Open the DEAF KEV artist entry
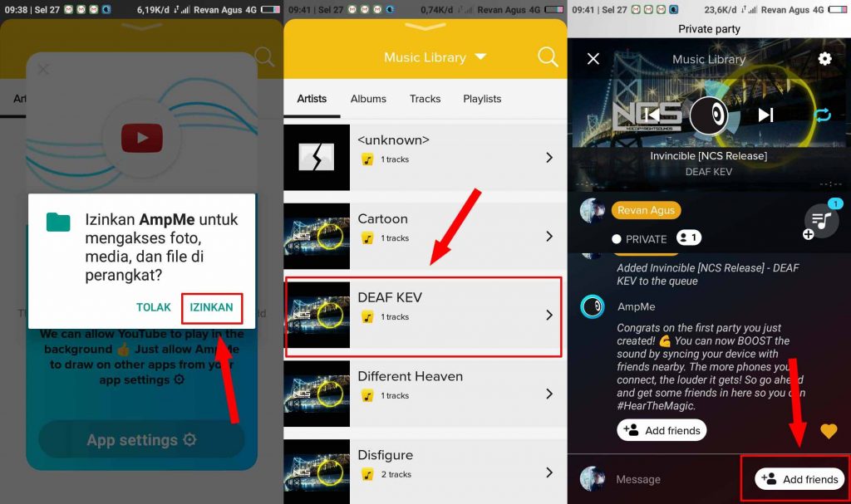851x504 pixels. [x=423, y=316]
